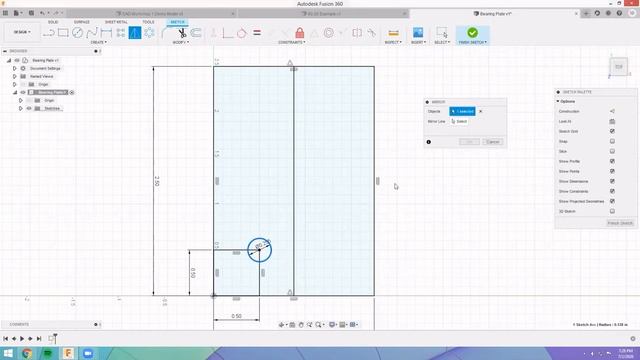Image resolution: width=640 pixels, height=360 pixels.
Task: Click the Measure (Inspect) ruler icon
Action: click(393, 33)
